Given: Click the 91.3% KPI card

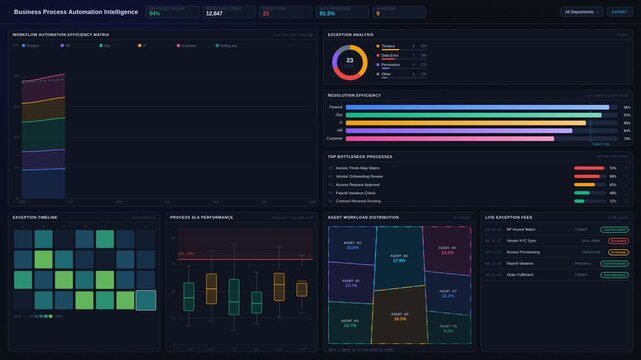Looking at the screenshot, I should [x=342, y=12].
